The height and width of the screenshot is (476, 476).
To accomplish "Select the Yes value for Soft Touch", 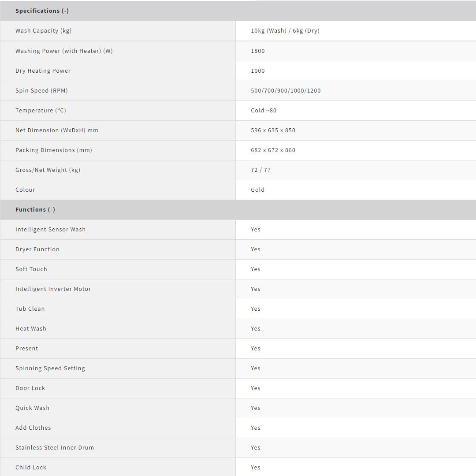I will (x=256, y=269).
